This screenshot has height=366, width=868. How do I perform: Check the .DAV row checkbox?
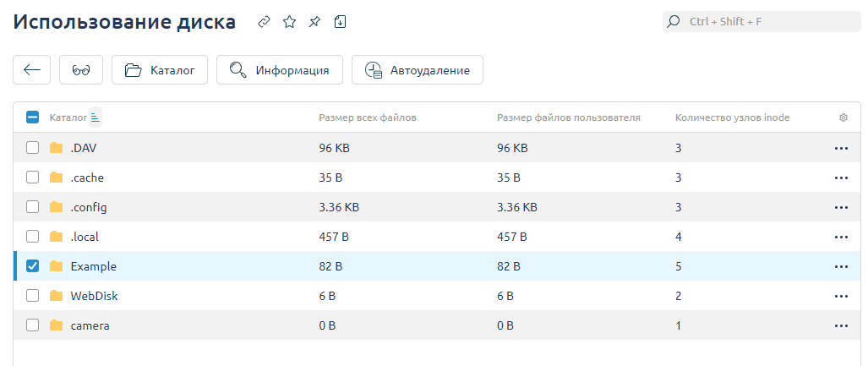[33, 148]
